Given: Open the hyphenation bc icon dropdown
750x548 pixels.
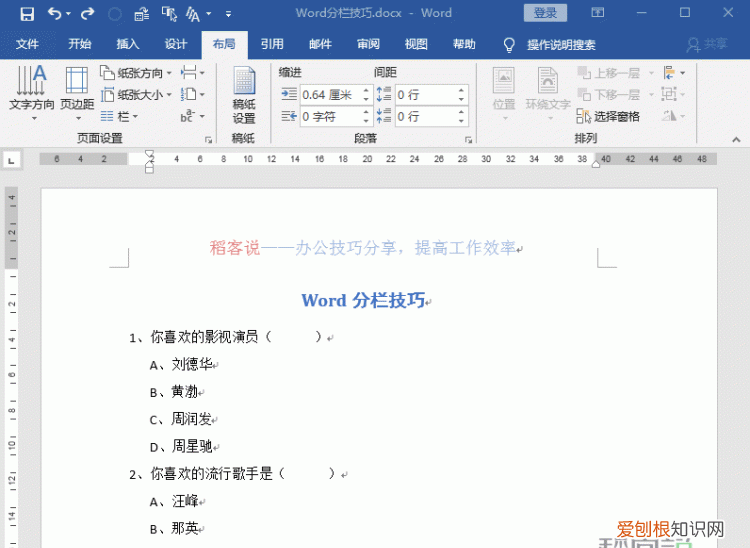Looking at the screenshot, I should [193, 116].
